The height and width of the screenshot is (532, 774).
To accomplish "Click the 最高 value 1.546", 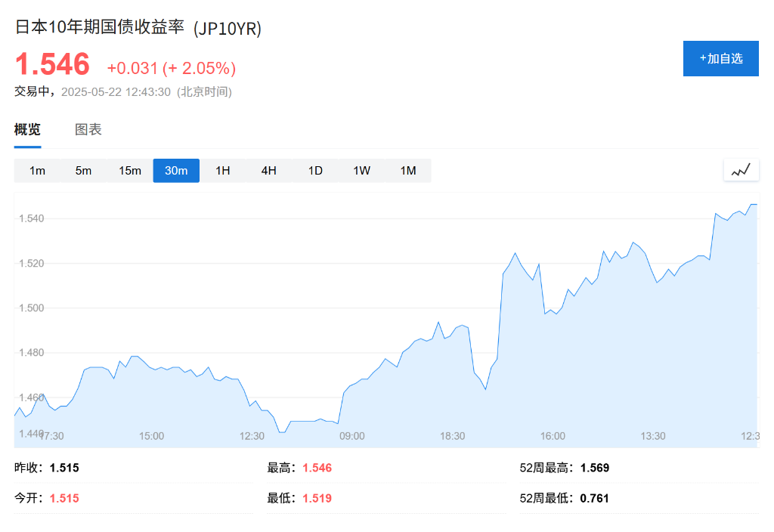I will [317, 468].
